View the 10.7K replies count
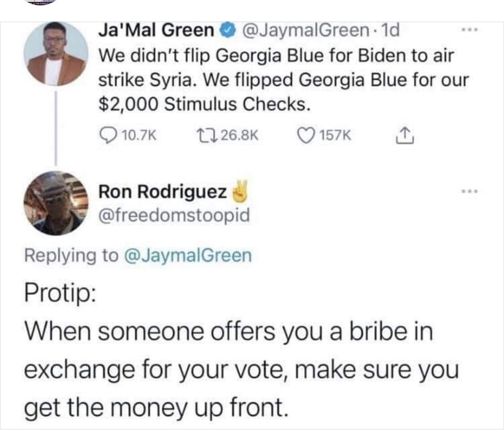Screen dimensions: 504x440 pyautogui.click(x=139, y=135)
